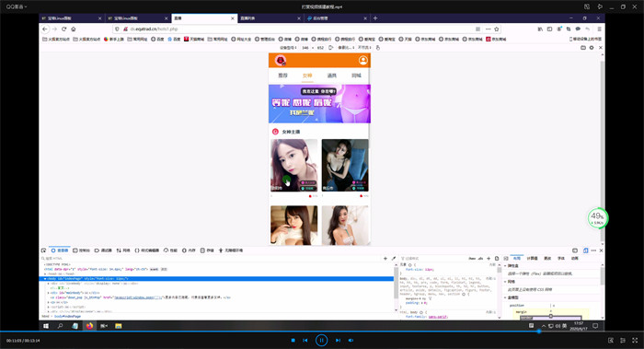Open the Firefox hamburger menu
The image size is (644, 349).
(x=599, y=29)
